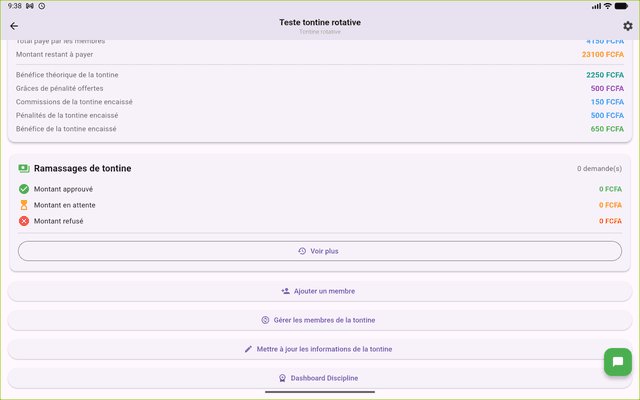Click the 0 demande(s) label

coord(599,169)
